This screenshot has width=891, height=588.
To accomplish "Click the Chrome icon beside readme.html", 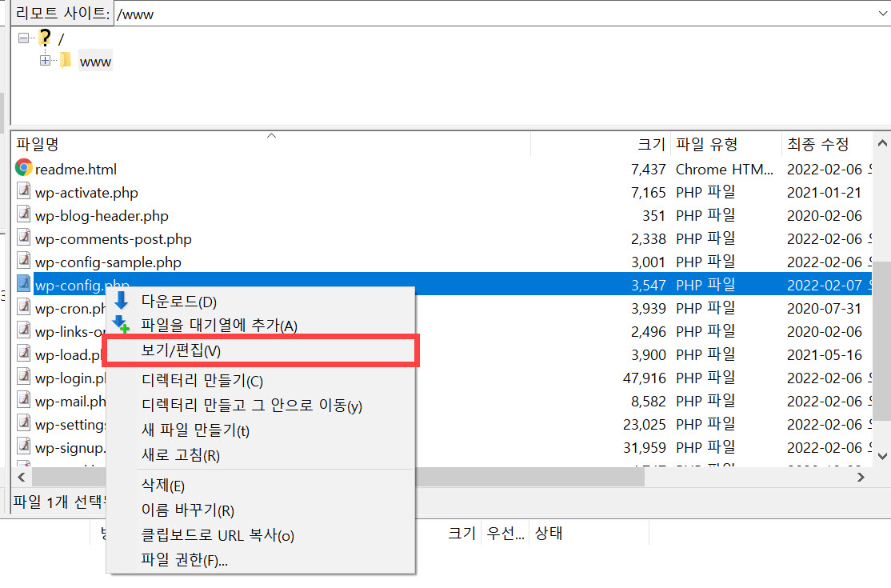I will pyautogui.click(x=23, y=167).
